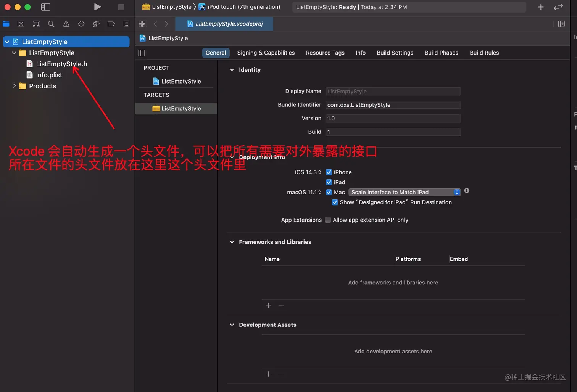
Task: Choose iPod touch (7th generation) destination
Action: [239, 7]
